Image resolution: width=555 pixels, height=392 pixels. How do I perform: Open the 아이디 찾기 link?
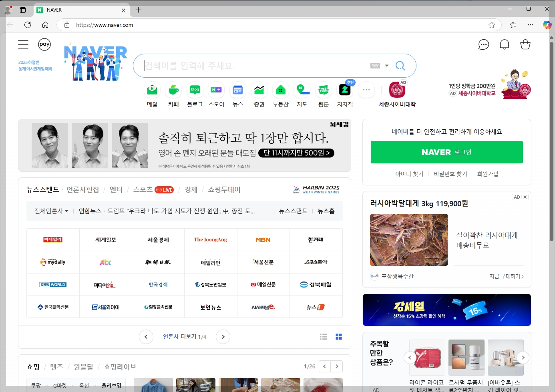(x=409, y=174)
